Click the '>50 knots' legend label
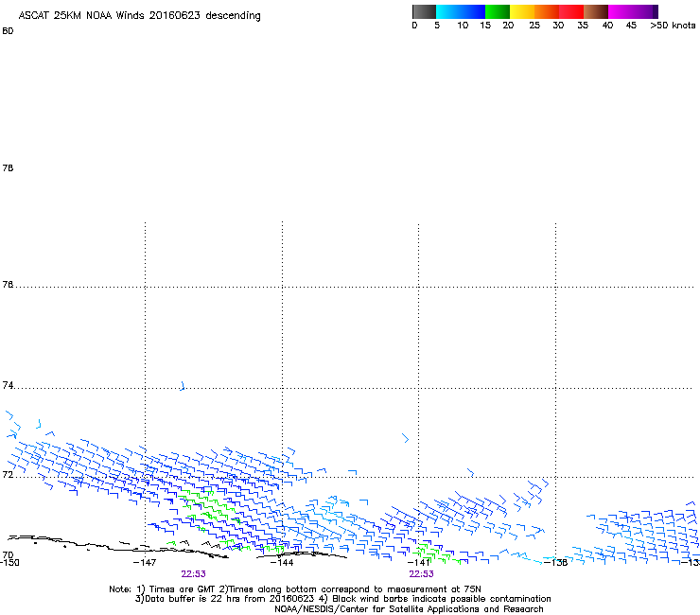 [x=673, y=26]
